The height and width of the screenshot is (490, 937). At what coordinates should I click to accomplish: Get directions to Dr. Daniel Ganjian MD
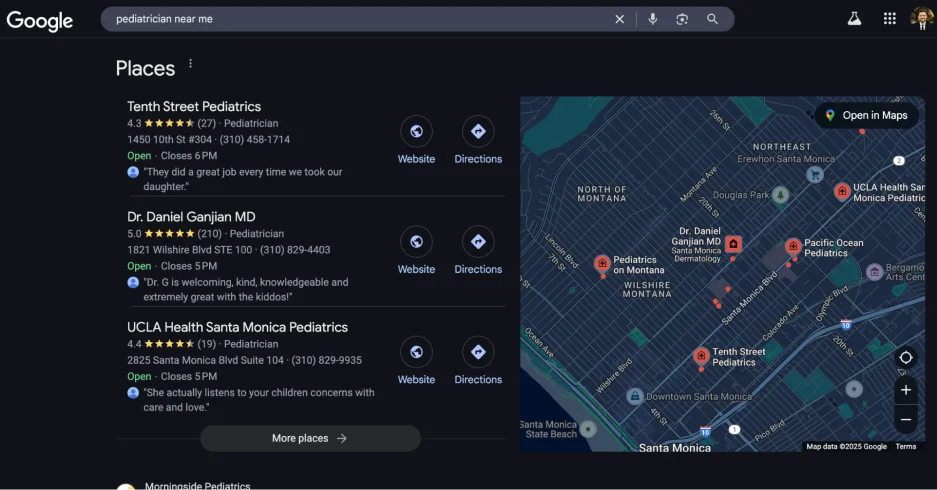coord(478,241)
